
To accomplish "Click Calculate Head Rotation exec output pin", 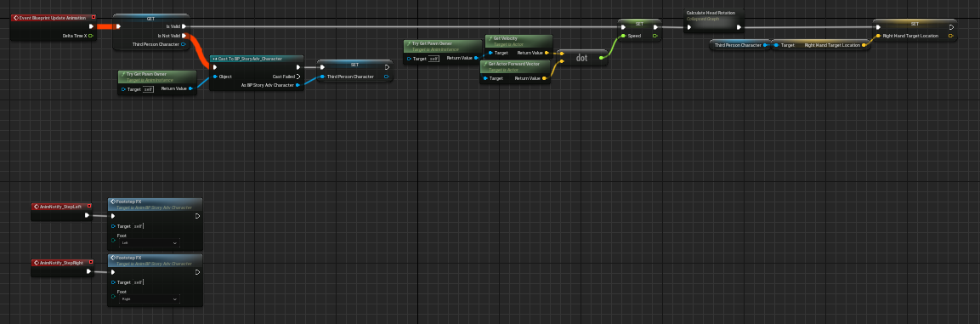I will tap(739, 27).
